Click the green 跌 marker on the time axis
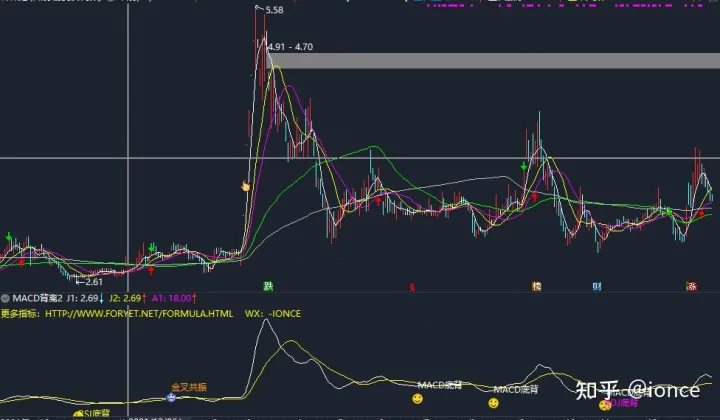This screenshot has height=420, width=720. (268, 286)
